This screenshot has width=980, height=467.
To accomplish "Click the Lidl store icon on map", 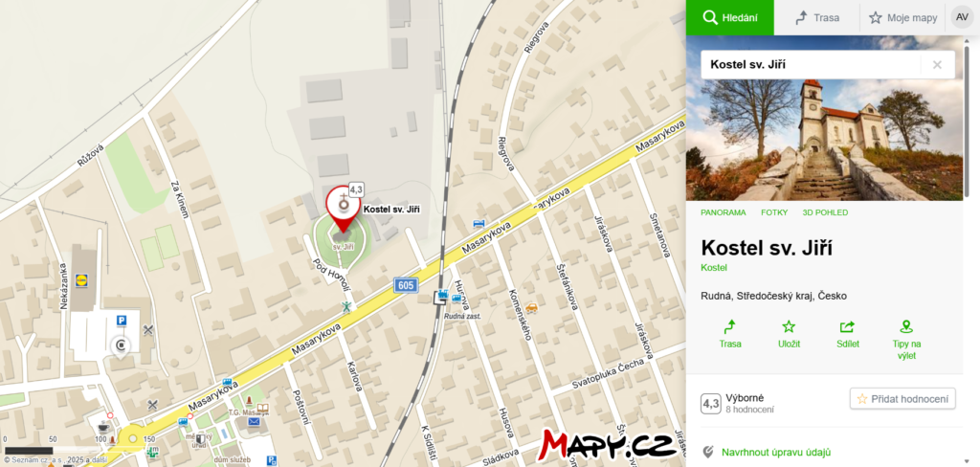I will pyautogui.click(x=82, y=278).
